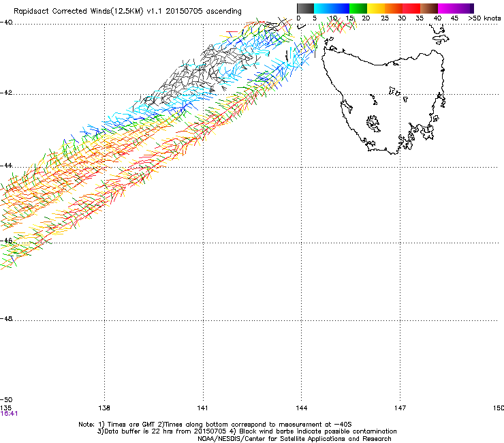504x443 pixels.
Task: Click the longitude label '138'
Action: pyautogui.click(x=104, y=408)
